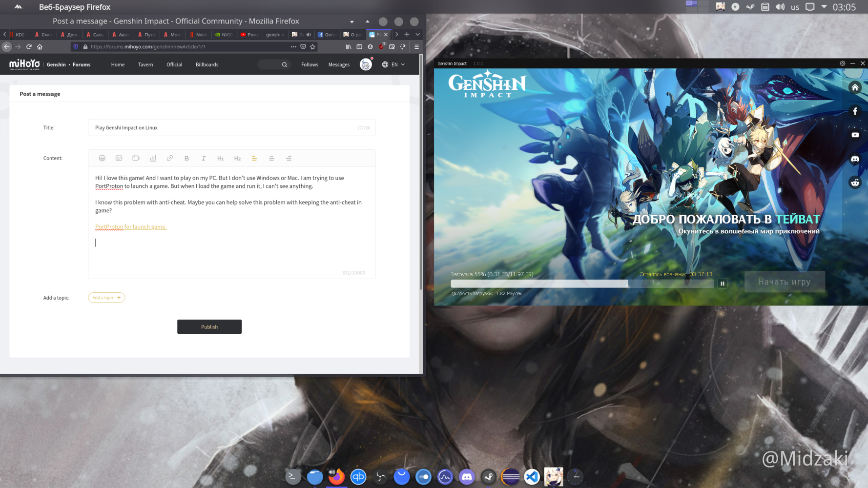Launch the terminal from the dock
Image resolution: width=868 pixels, height=488 pixels.
(293, 476)
